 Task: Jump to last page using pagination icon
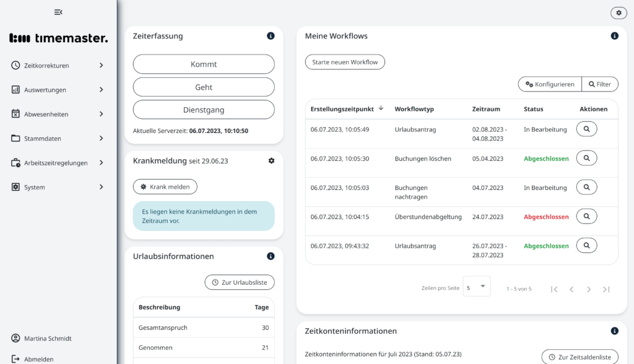point(606,288)
